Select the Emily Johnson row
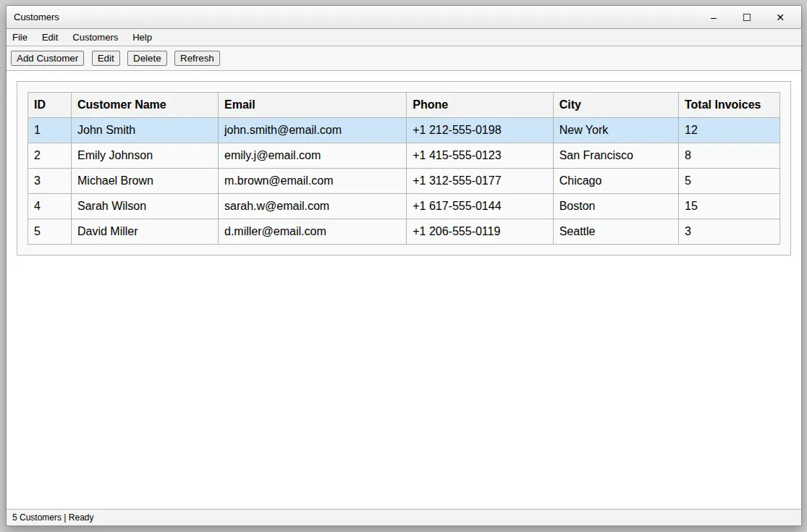The height and width of the screenshot is (532, 807). [115, 156]
